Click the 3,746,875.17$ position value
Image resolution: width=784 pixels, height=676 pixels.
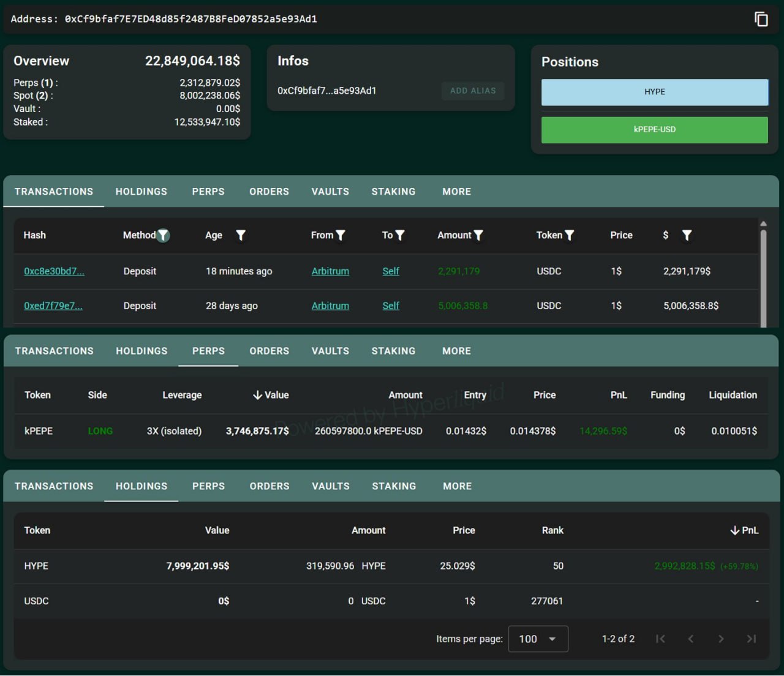257,431
